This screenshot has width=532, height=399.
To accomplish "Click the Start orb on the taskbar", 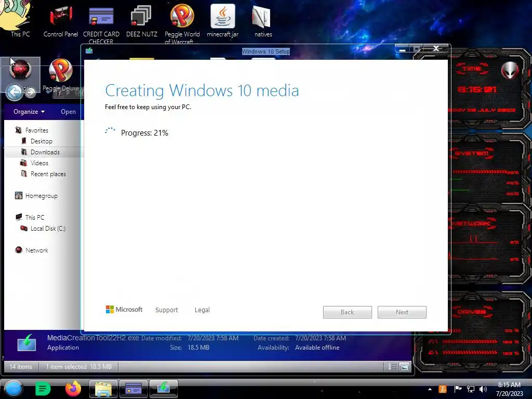I will 14,389.
